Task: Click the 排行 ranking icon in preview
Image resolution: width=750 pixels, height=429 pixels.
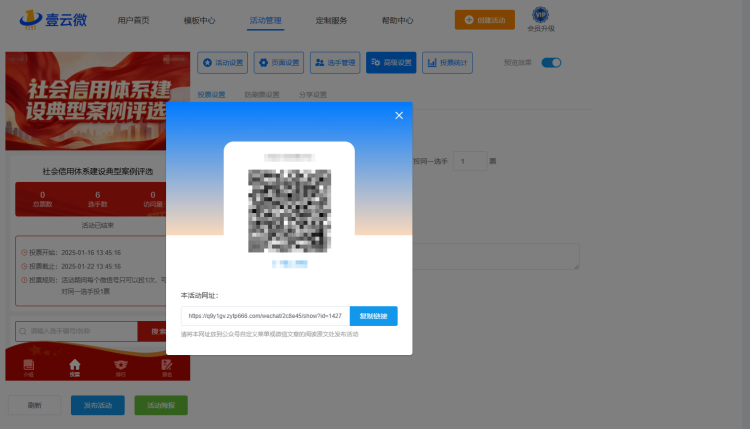Action: point(121,368)
